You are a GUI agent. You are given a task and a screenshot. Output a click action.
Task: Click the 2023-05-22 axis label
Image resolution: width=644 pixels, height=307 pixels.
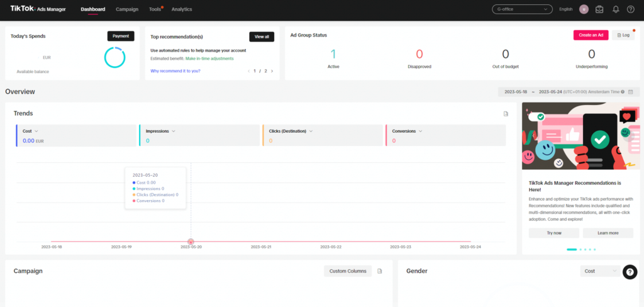(331, 247)
